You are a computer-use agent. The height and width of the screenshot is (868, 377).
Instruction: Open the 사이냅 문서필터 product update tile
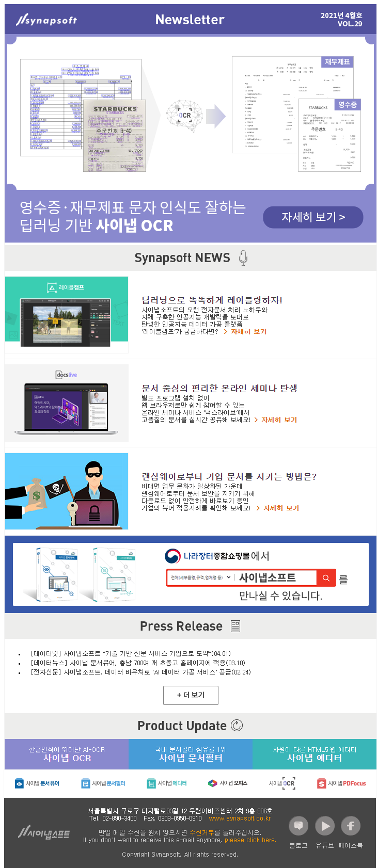[191, 754]
